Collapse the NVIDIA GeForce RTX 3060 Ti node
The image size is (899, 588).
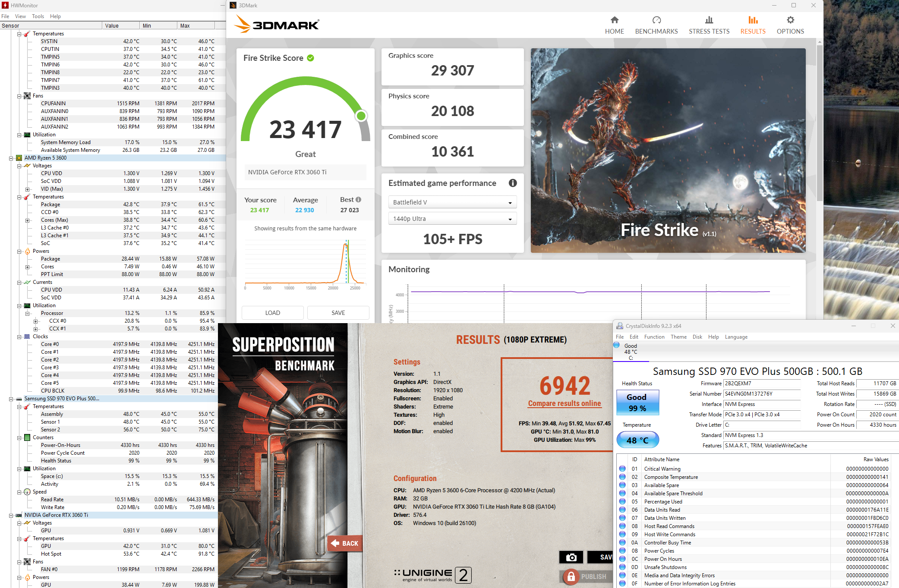point(11,515)
